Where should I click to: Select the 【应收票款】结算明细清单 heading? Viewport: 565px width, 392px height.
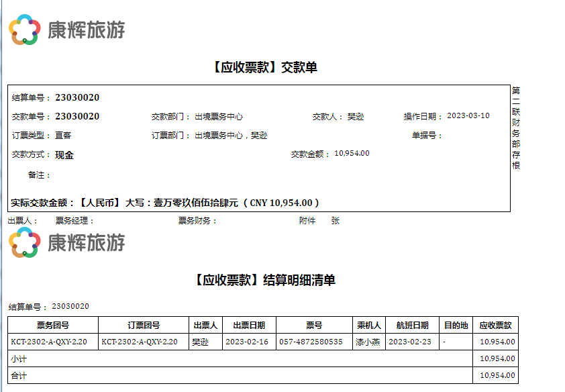pyautogui.click(x=263, y=280)
